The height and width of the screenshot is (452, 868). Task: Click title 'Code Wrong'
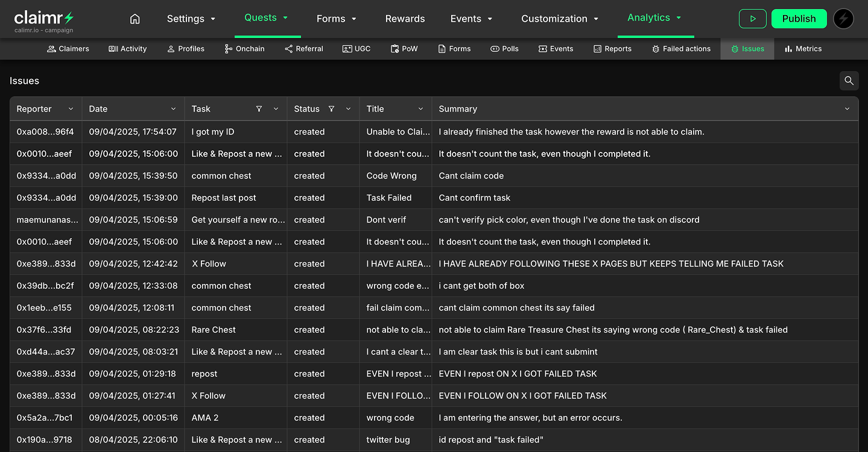(x=391, y=176)
